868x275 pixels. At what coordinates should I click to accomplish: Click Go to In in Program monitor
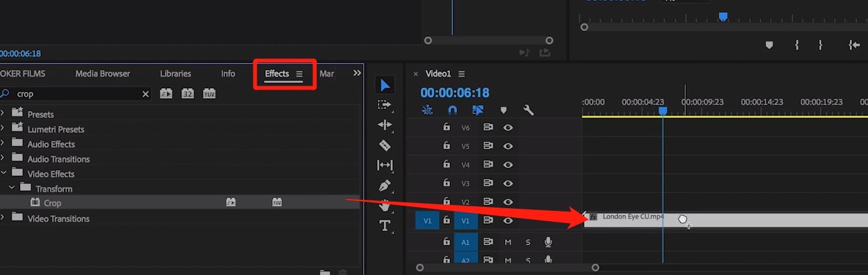tap(854, 45)
